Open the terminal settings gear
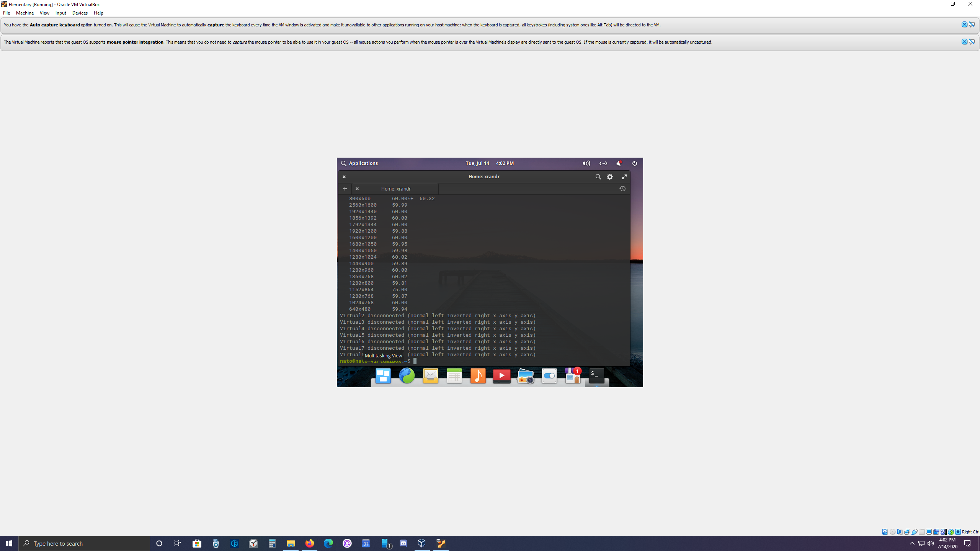Screen dimensions: 980x551 [x=610, y=177]
